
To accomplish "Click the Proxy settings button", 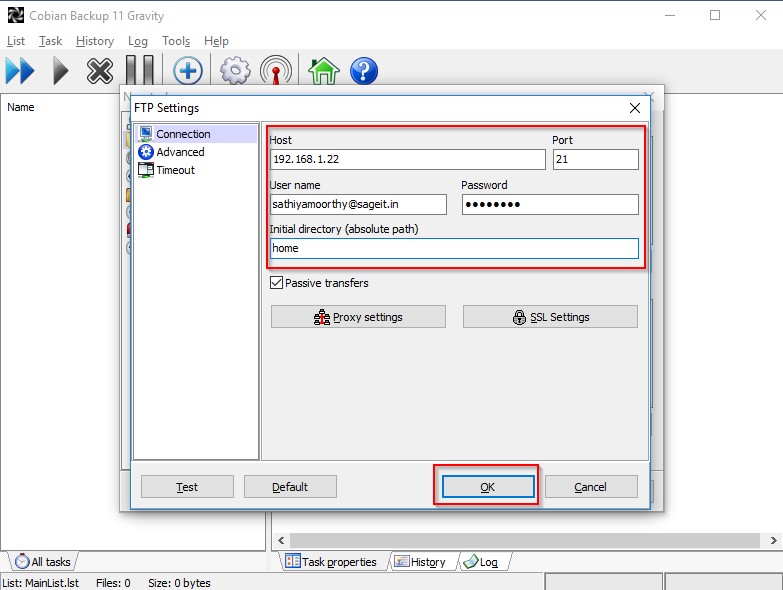I will 358,317.
